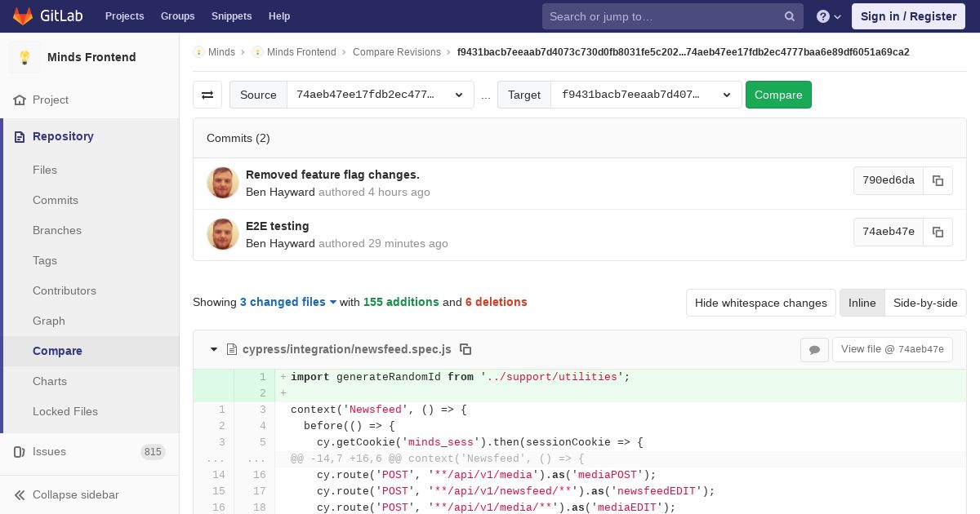Viewport: 980px width, 514px height.
Task: Open the Sign in / Register page
Action: pos(908,16)
